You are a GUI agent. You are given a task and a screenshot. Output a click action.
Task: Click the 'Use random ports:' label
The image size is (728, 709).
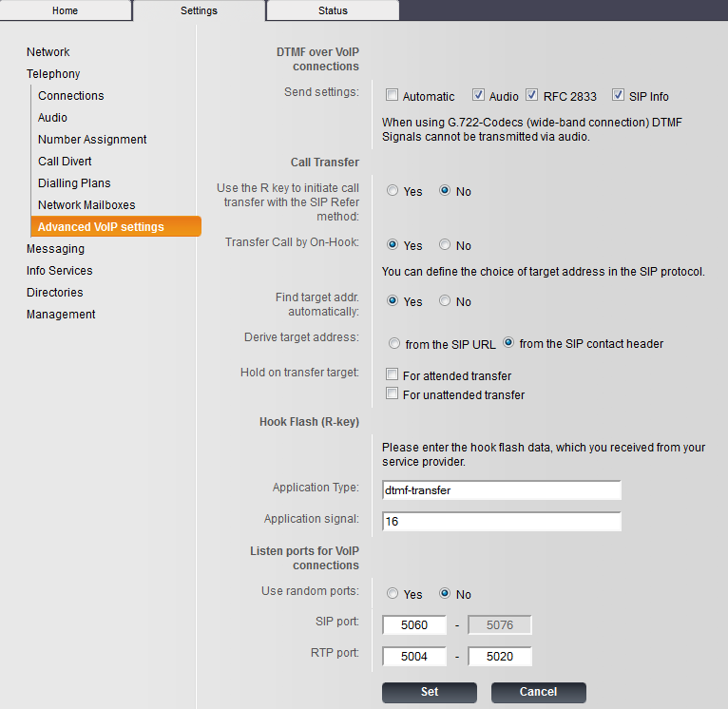(310, 590)
